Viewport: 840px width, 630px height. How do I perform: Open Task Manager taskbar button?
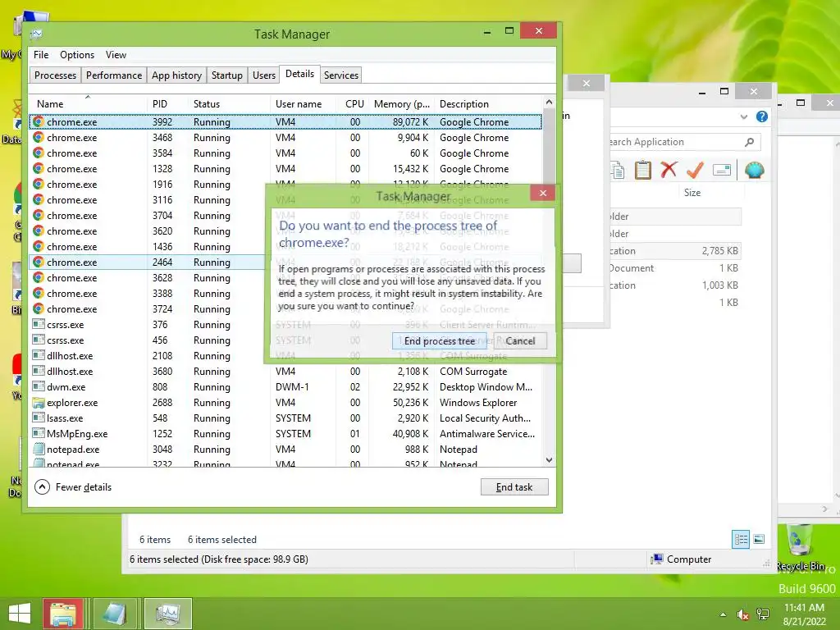[x=167, y=614]
